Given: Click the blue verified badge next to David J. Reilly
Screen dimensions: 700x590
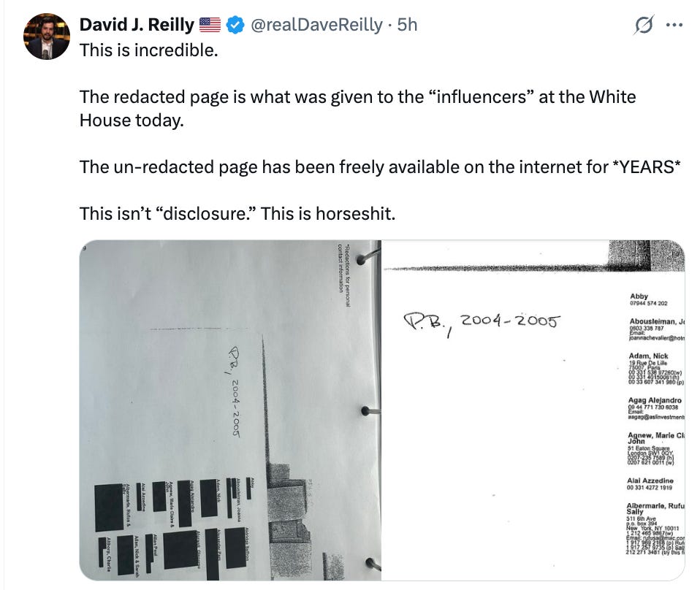Looking at the screenshot, I should tap(237, 24).
